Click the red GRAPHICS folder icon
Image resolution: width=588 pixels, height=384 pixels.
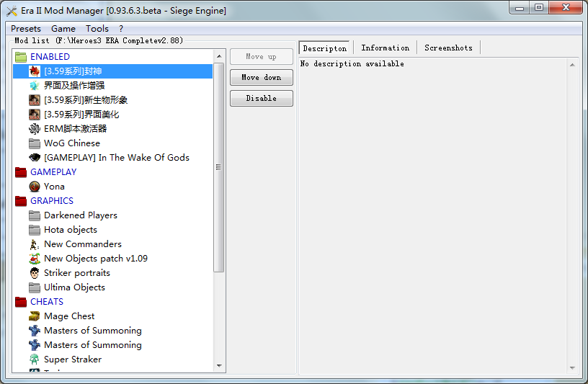21,201
